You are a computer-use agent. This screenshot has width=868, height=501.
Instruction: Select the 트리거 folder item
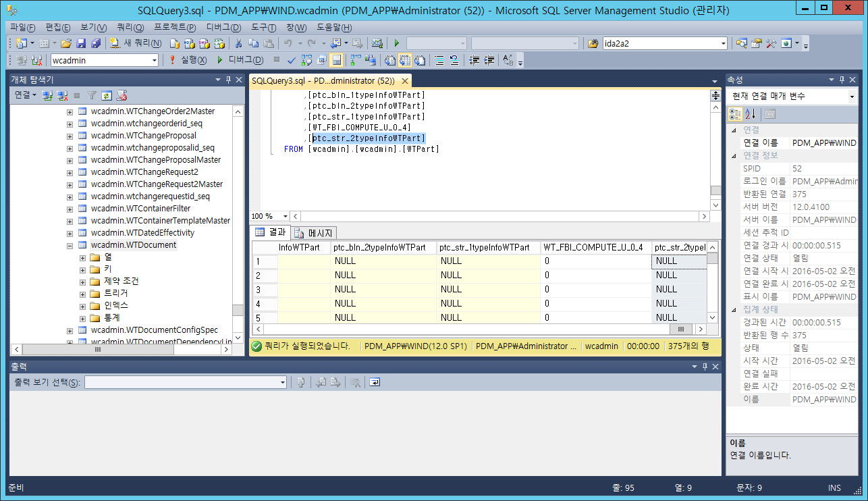pyautogui.click(x=115, y=294)
